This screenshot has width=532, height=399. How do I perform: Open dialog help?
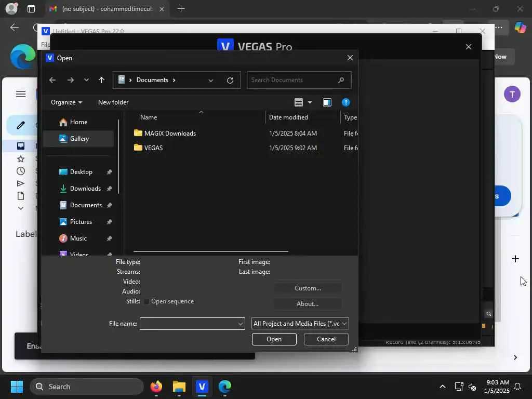(345, 102)
